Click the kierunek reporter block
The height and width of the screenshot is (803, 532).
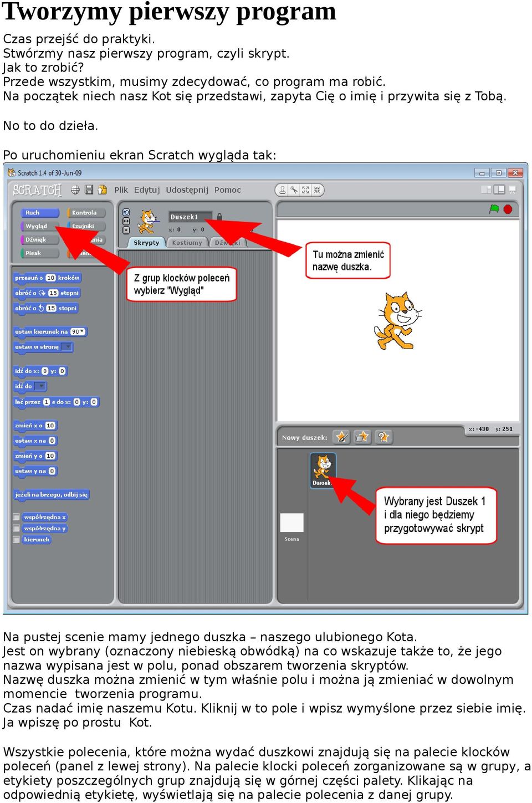[37, 539]
